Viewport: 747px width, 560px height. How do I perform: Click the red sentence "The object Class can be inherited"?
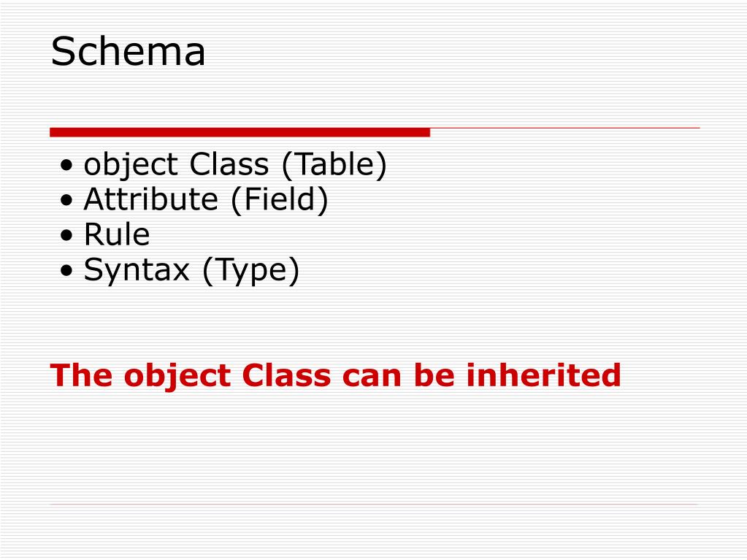pyautogui.click(x=335, y=376)
